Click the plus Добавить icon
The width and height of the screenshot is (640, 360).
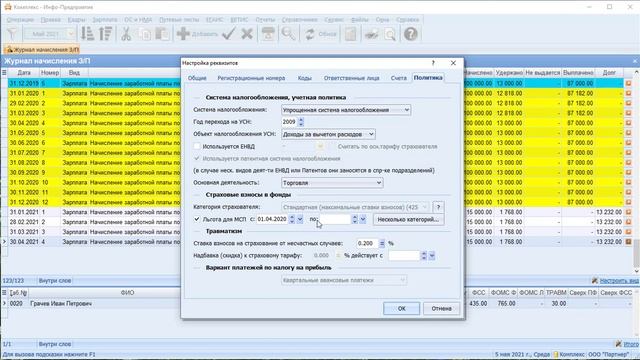pyautogui.click(x=183, y=34)
